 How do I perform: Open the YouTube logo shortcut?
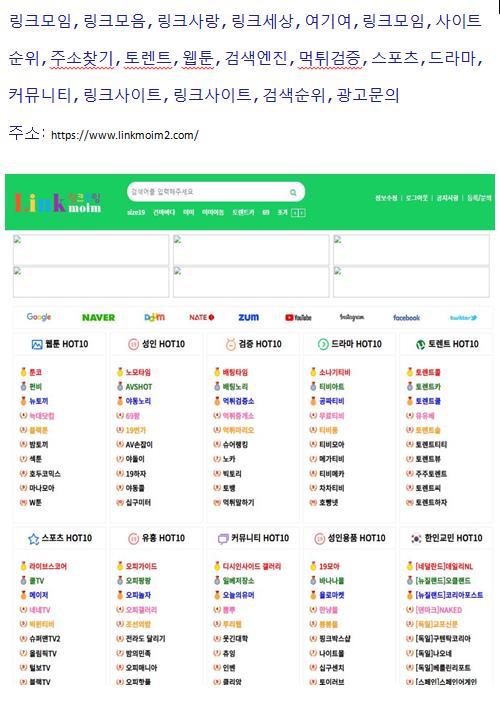298,317
